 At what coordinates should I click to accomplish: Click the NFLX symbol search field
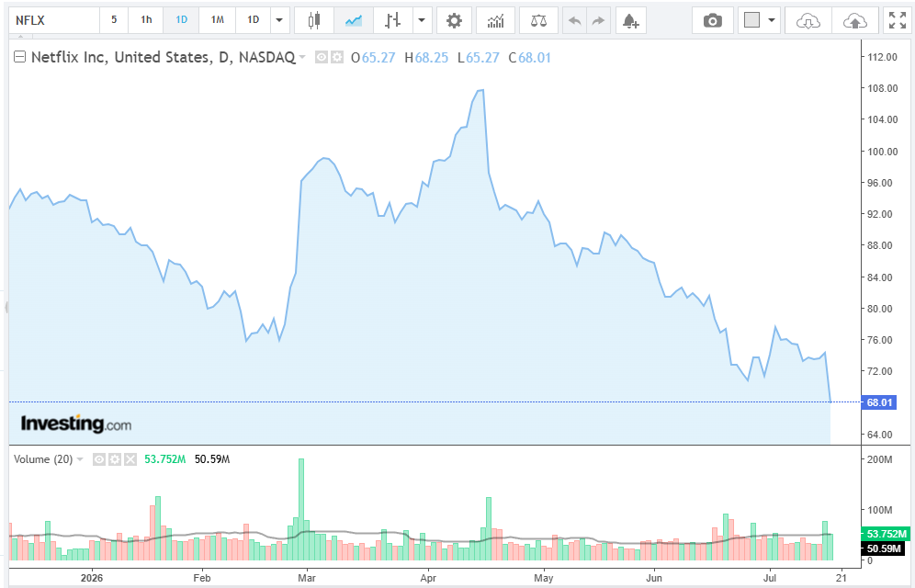point(53,20)
